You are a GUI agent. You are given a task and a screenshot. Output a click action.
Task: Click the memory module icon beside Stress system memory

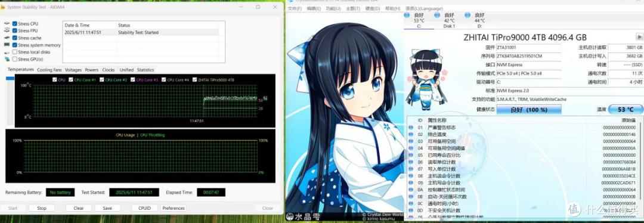[7, 45]
